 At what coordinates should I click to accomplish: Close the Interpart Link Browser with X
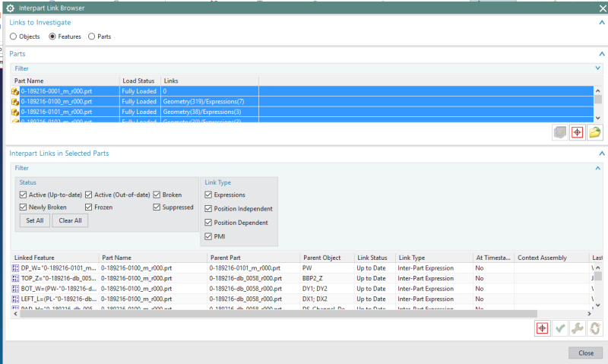[x=603, y=8]
